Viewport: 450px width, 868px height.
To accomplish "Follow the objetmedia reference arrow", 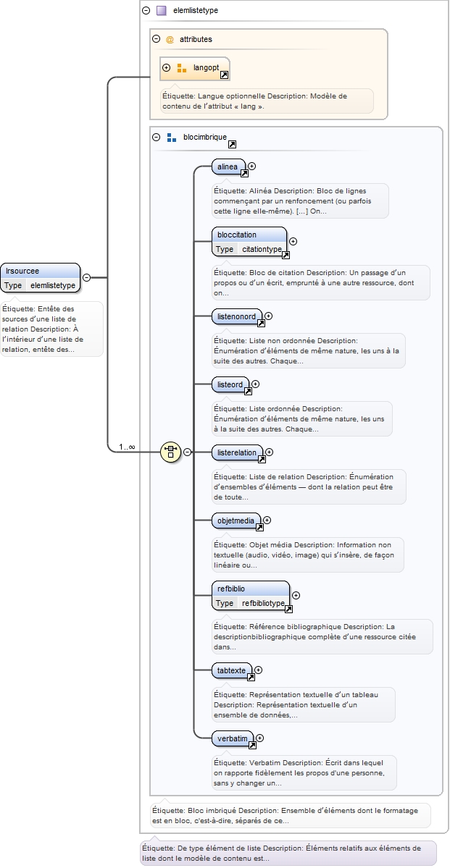I will (x=259, y=528).
